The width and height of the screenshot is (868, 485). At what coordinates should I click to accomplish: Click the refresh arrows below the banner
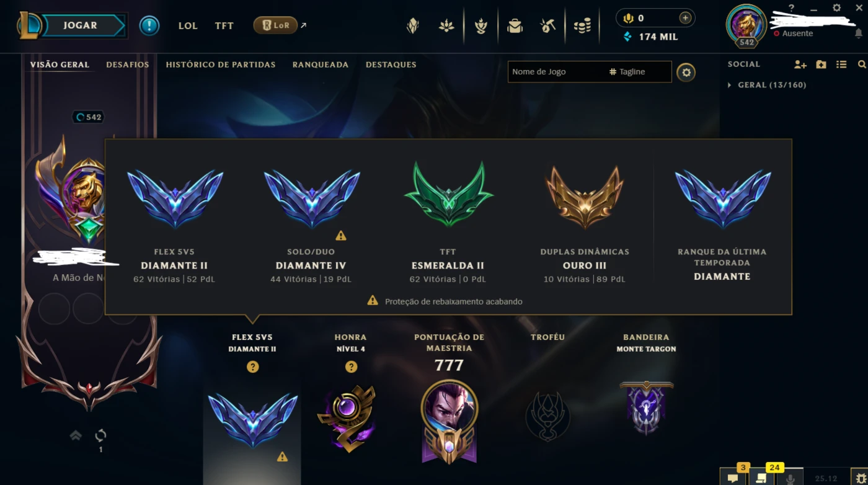(x=100, y=435)
